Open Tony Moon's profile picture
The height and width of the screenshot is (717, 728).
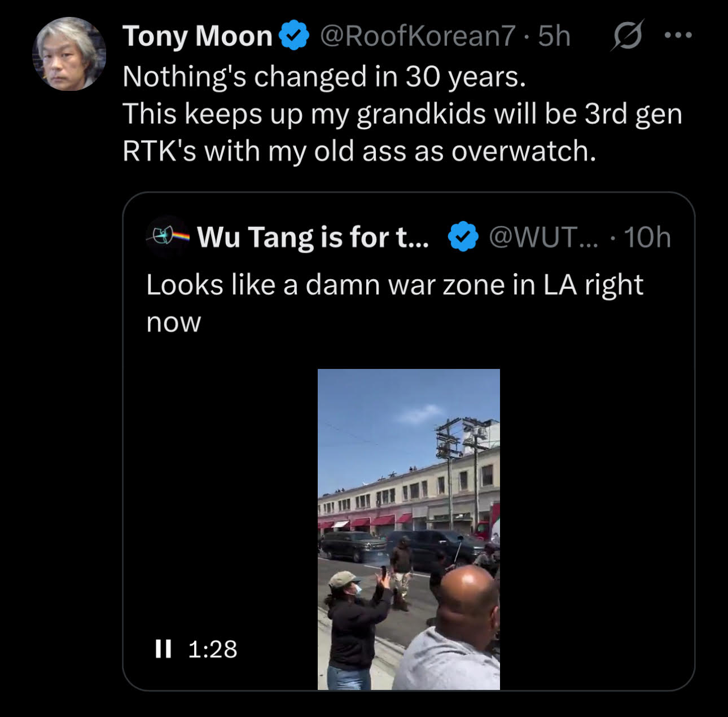click(69, 54)
